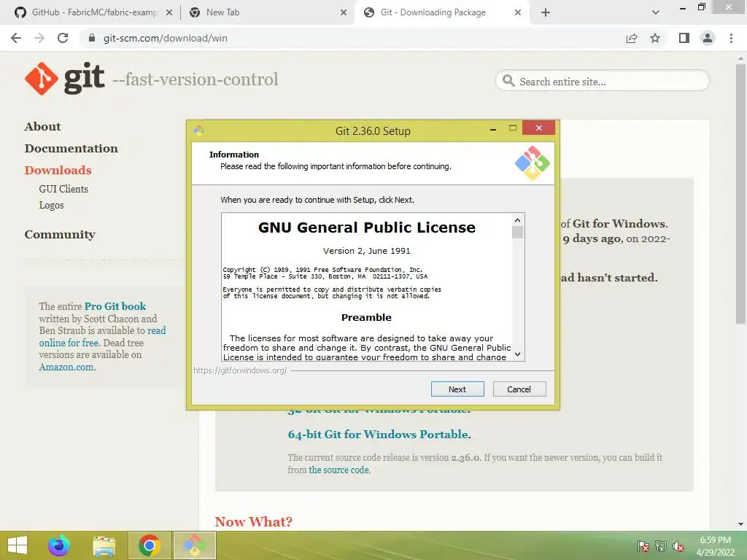Viewport: 747px width, 560px height.
Task: Minimize the Chrome window
Action: tap(683, 7)
